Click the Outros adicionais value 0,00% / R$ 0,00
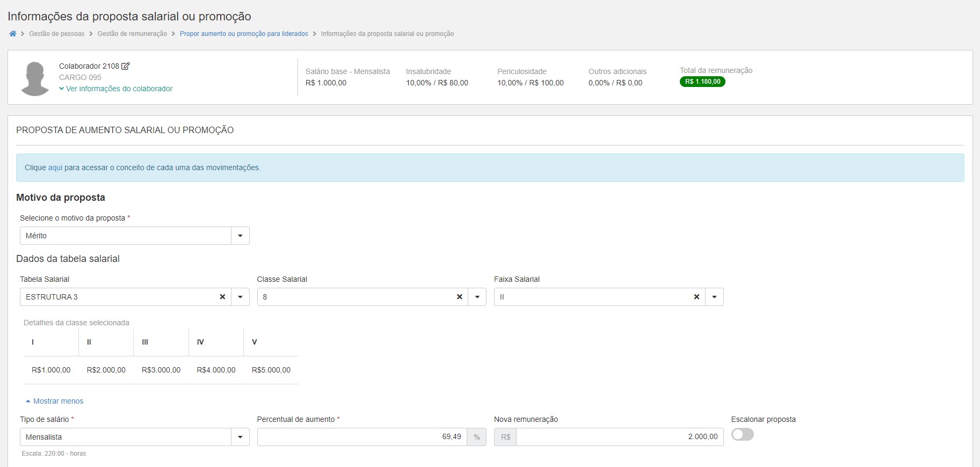 pos(615,83)
